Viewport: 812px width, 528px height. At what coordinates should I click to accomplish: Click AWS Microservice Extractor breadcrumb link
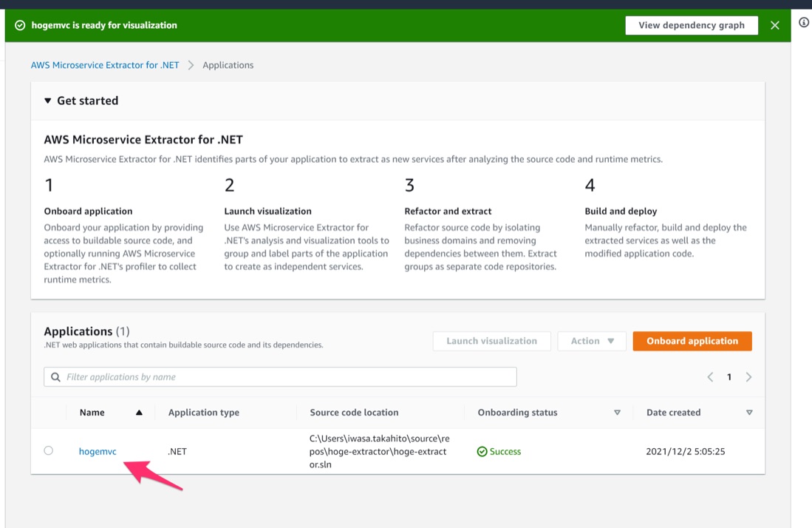tap(105, 65)
